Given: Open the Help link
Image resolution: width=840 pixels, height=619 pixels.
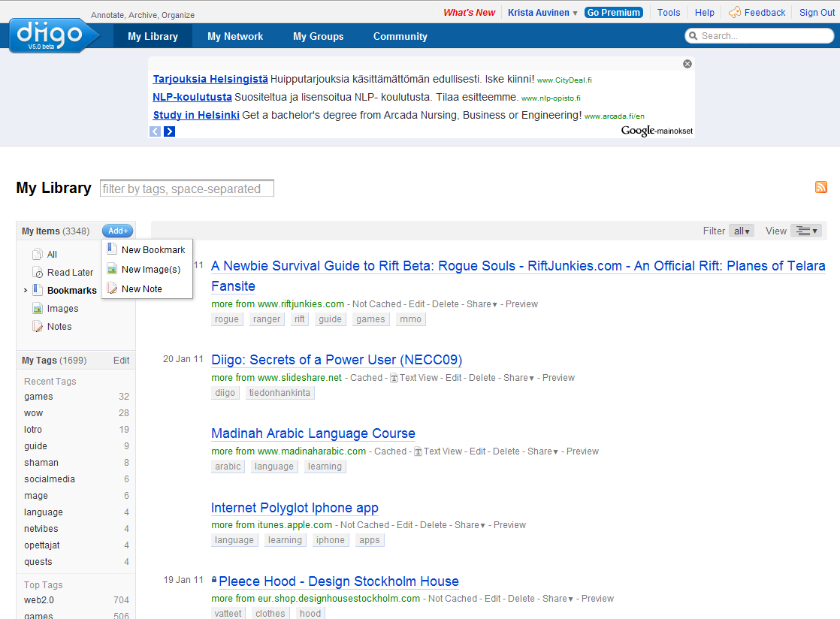Looking at the screenshot, I should (705, 12).
